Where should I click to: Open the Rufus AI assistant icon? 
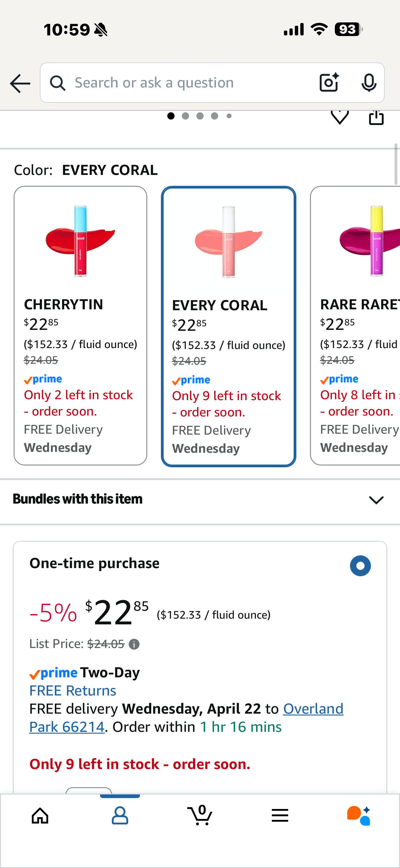point(359,815)
